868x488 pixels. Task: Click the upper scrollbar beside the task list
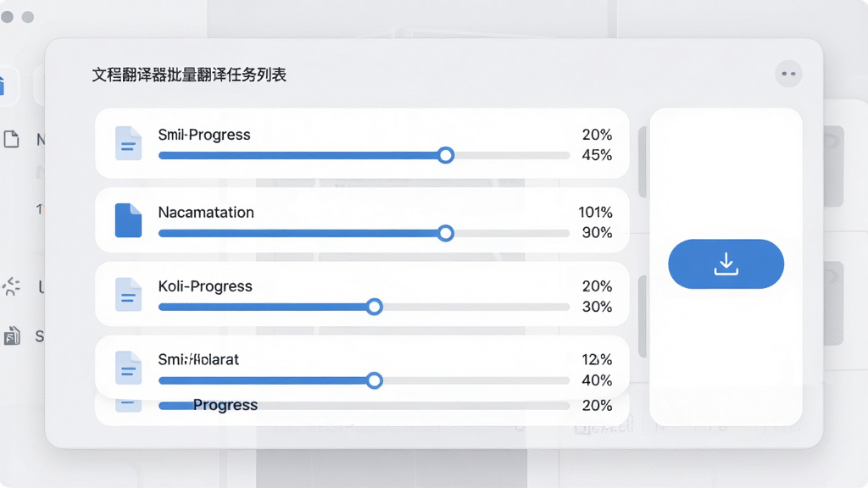click(x=643, y=162)
